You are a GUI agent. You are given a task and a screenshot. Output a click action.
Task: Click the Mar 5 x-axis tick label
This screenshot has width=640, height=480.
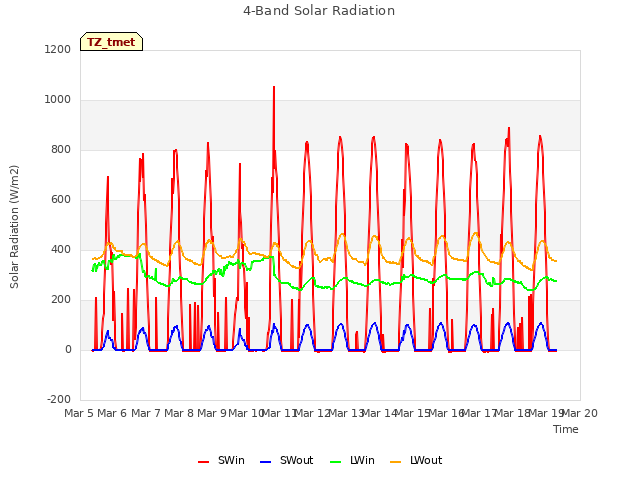[x=79, y=413]
